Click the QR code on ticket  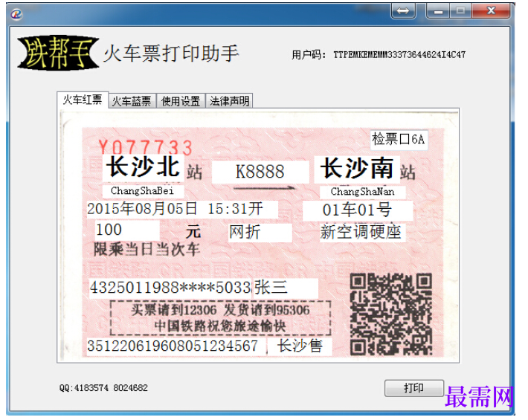coord(391,314)
